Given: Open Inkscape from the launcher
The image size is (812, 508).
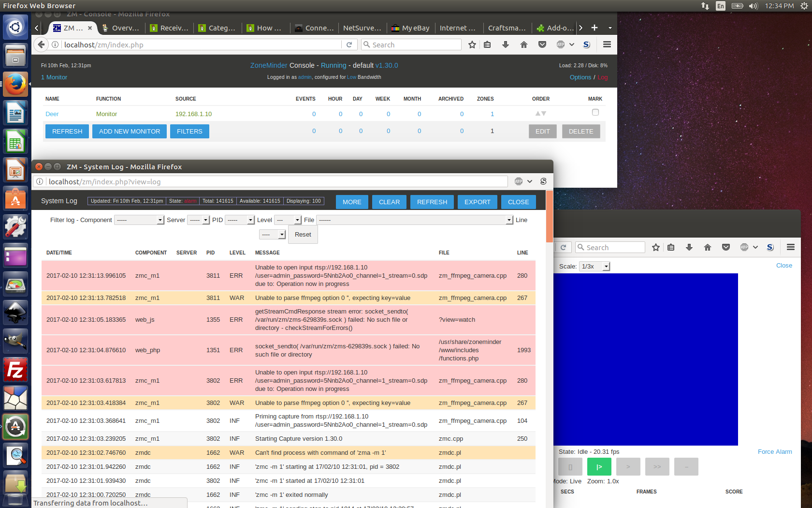Looking at the screenshot, I should pyautogui.click(x=15, y=313).
